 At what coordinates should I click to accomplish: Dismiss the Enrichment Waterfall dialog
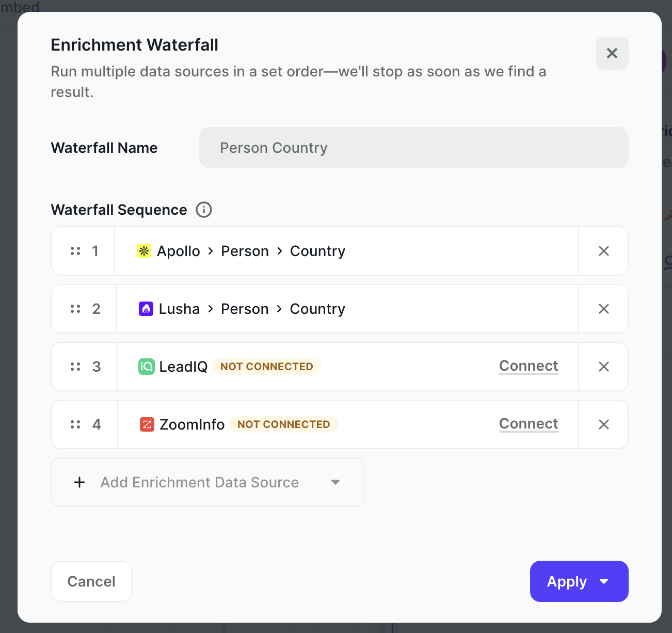click(x=612, y=53)
